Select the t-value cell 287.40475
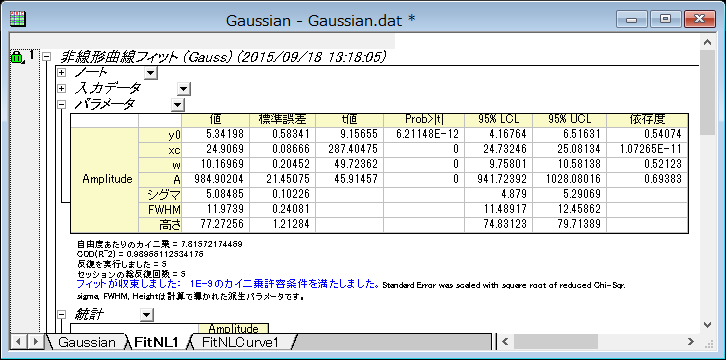 coord(349,149)
